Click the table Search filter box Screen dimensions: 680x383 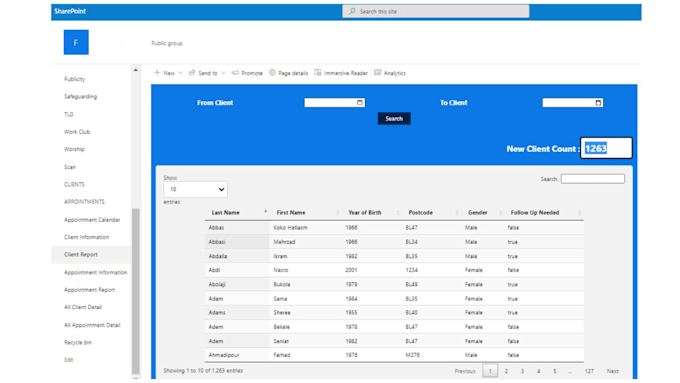(x=592, y=179)
